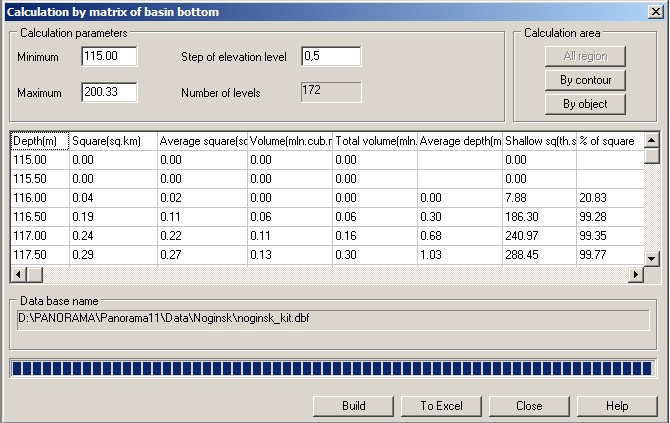Click the Shallow sq column header
The image size is (670, 423).
pos(539,141)
